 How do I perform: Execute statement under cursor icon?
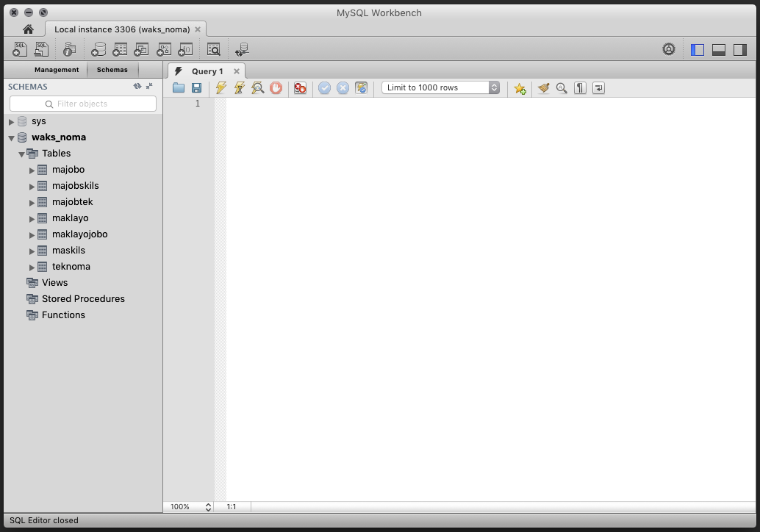tap(240, 87)
